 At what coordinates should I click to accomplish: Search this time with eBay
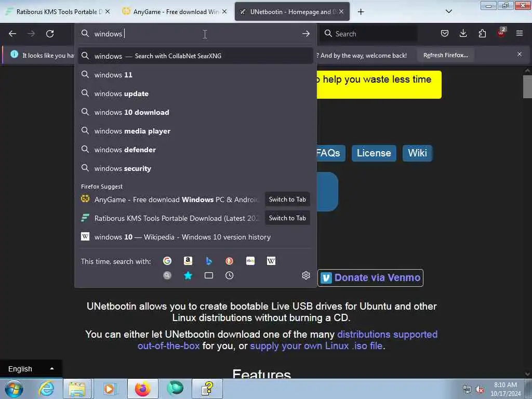click(x=250, y=261)
